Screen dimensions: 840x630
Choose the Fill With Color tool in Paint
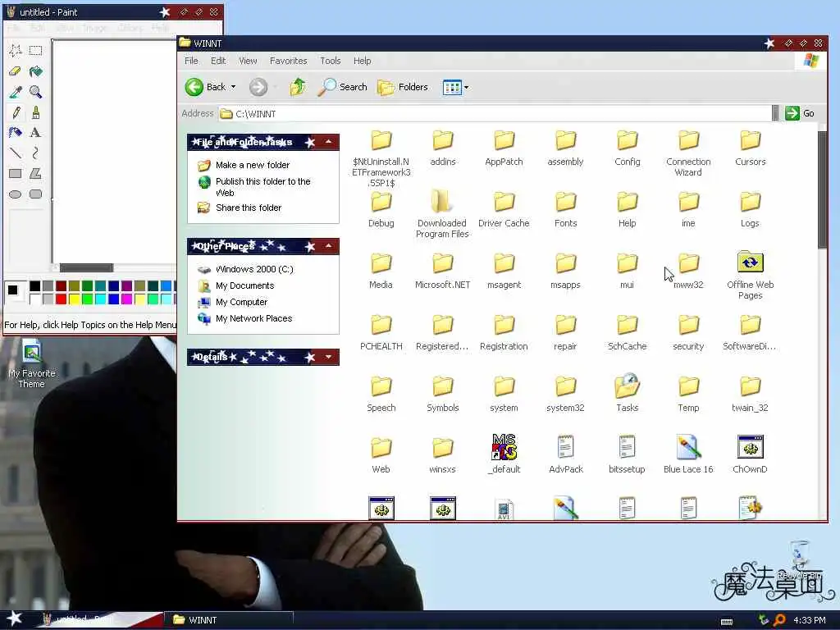[36, 71]
